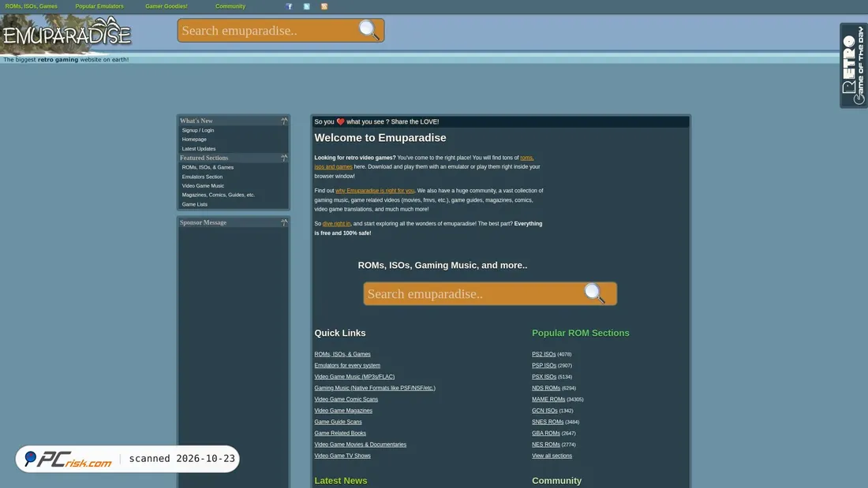Open Signup / Login in the sidebar

click(197, 131)
